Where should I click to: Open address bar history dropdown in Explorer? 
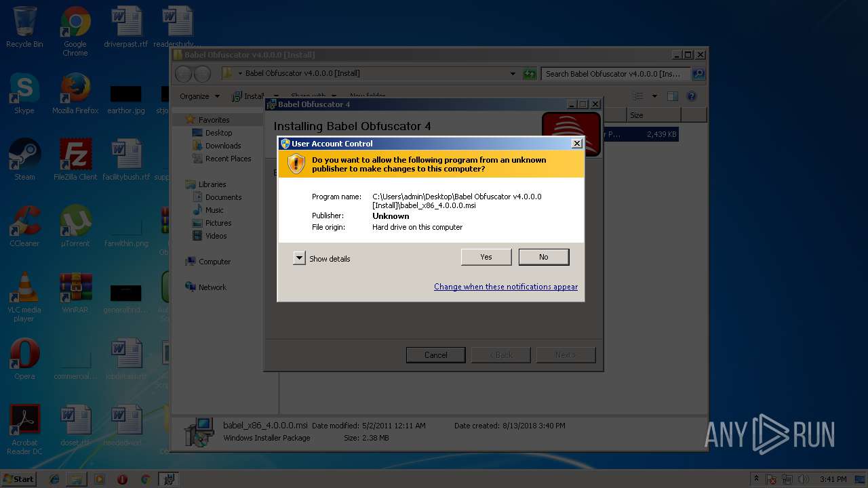(x=513, y=74)
